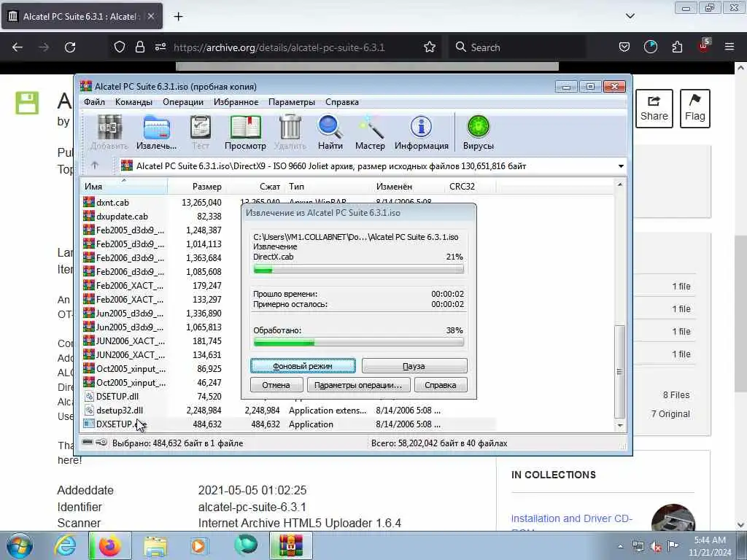Open the Информация toolbar icon
This screenshot has width=747, height=560.
tap(421, 133)
